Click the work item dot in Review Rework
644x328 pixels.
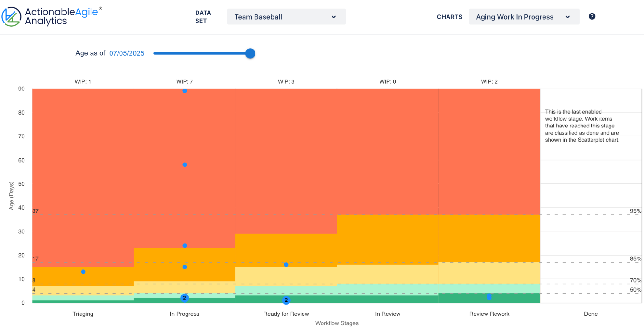tap(489, 297)
